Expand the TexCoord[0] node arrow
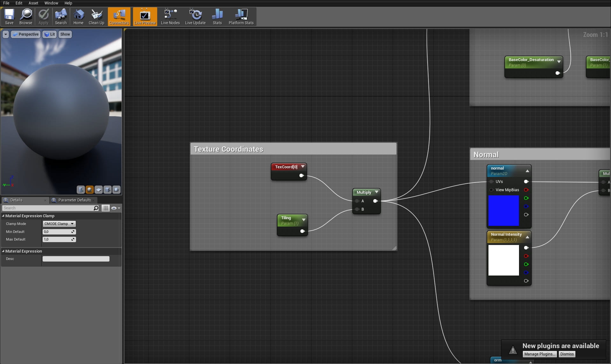Viewport: 611px width, 364px height. tap(303, 166)
